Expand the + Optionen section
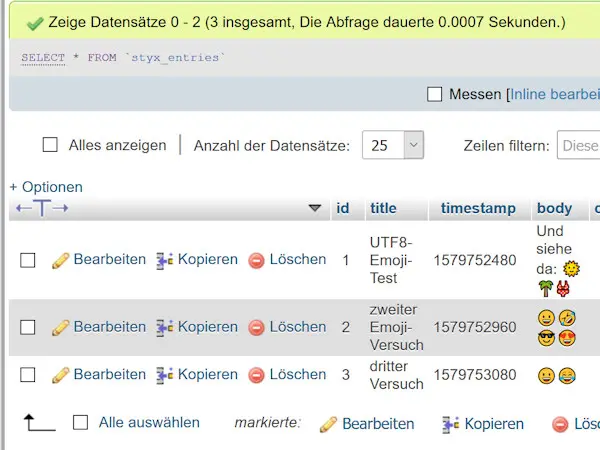The width and height of the screenshot is (600, 450). (x=46, y=187)
